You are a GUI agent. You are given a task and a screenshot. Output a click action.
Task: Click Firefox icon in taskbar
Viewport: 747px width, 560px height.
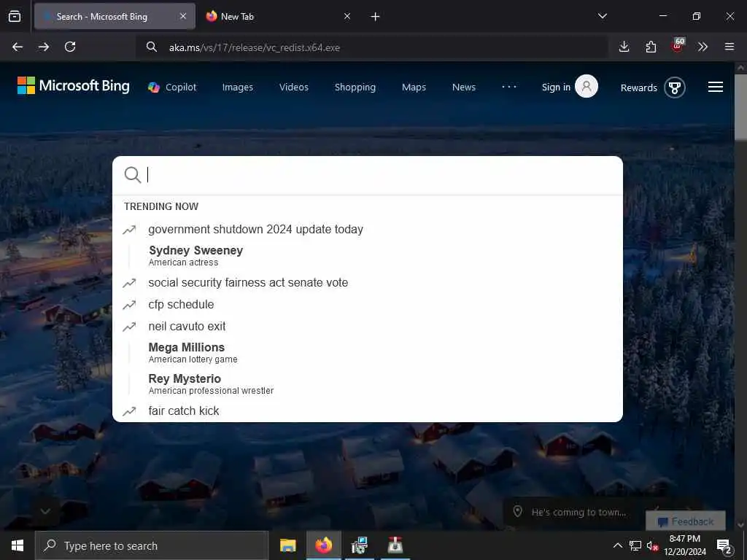pos(323,545)
